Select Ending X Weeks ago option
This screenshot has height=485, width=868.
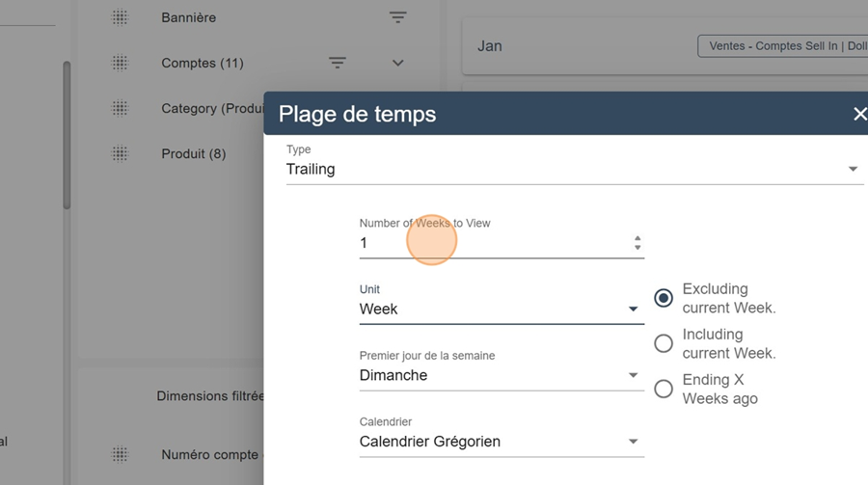[664, 390]
